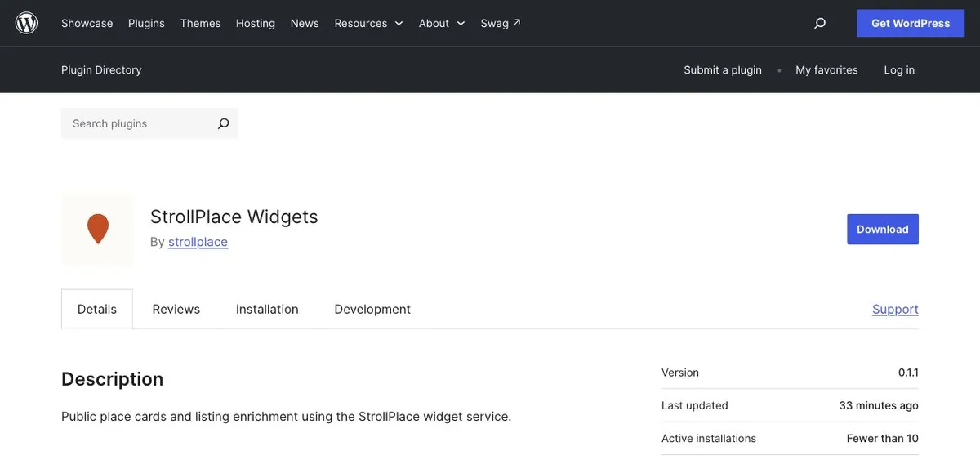The width and height of the screenshot is (980, 460).
Task: Open the News menu item
Action: click(x=305, y=23)
